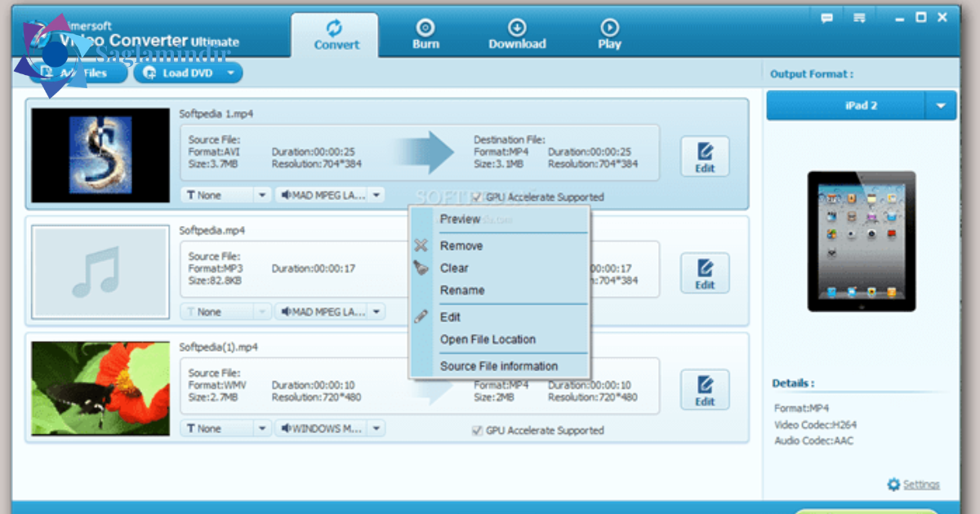
Task: Switch to the Download tab
Action: tap(517, 36)
